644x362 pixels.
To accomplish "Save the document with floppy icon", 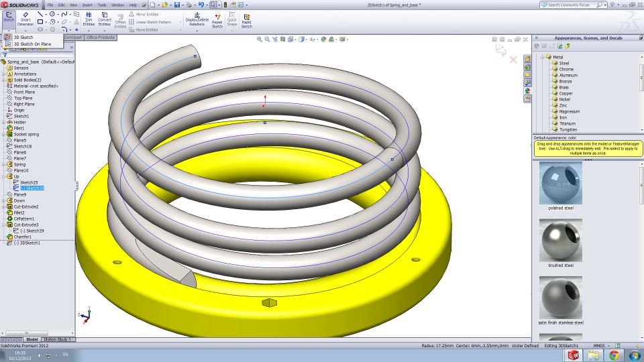I will [177, 5].
